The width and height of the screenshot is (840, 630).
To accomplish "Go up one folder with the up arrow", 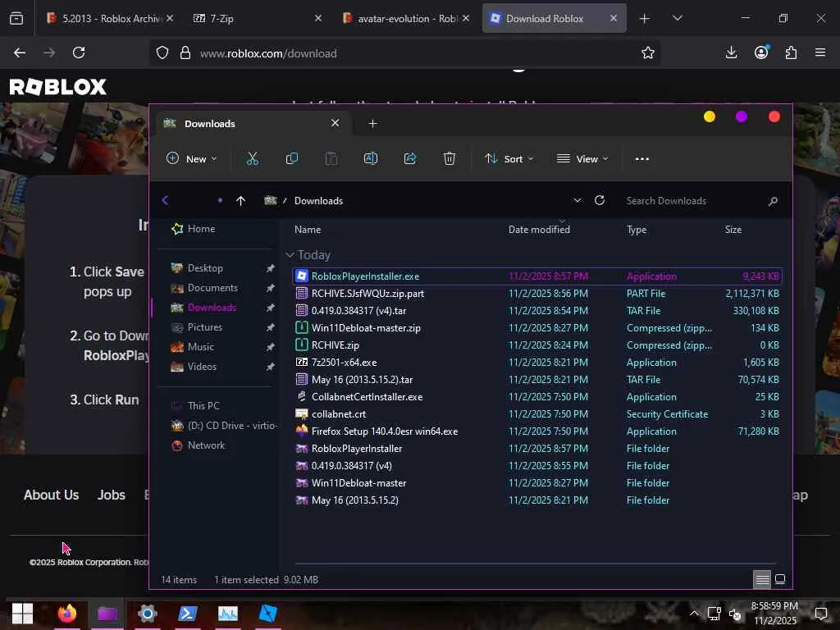I will click(x=240, y=201).
